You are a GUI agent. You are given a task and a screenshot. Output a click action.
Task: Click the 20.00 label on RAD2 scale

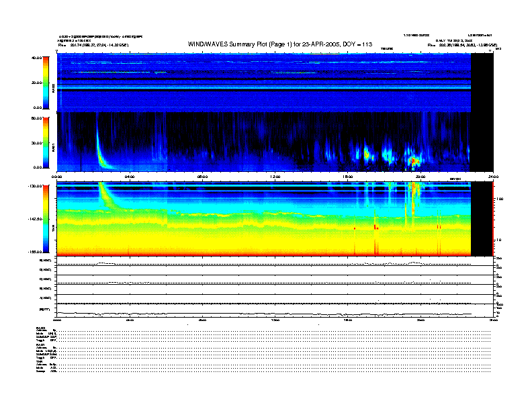point(36,83)
